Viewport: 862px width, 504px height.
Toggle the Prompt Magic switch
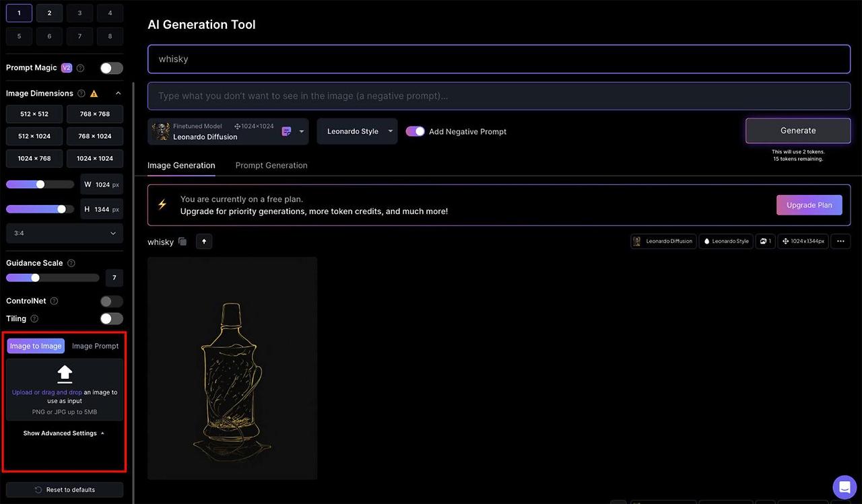(112, 68)
